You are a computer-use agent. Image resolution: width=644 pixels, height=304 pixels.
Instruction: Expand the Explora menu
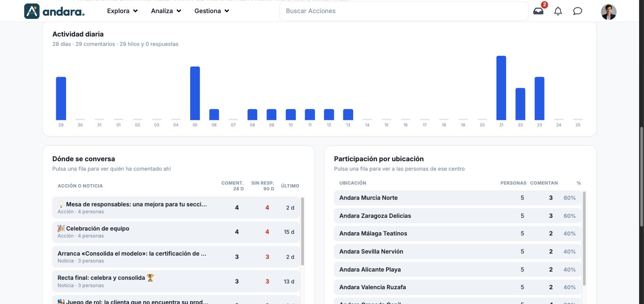coord(122,11)
